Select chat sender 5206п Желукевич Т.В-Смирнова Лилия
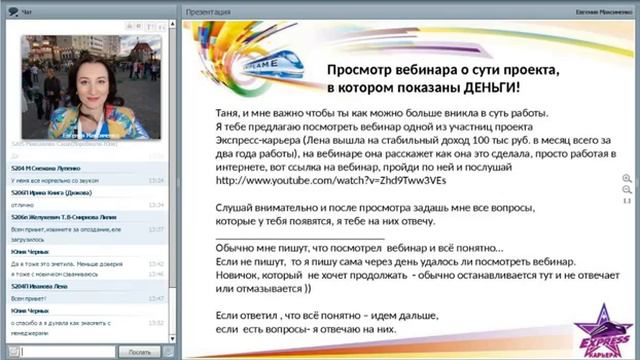This screenshot has height=360, width=640. [64, 217]
